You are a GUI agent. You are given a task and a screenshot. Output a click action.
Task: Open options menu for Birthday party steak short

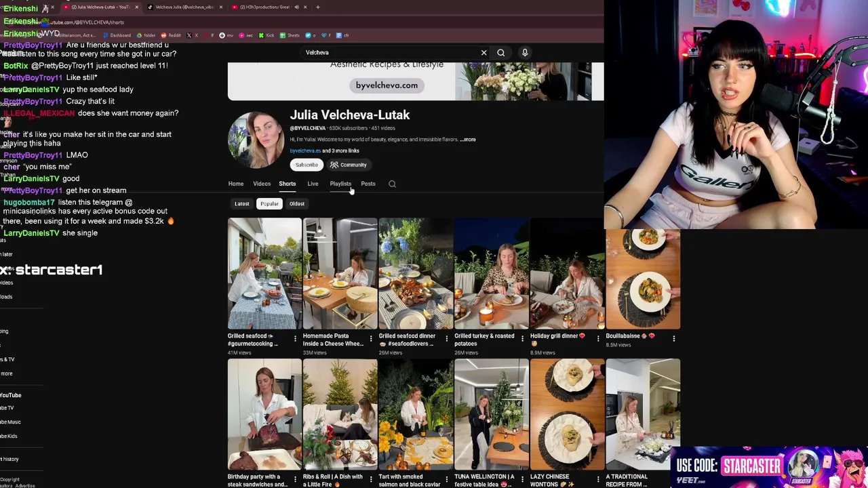tap(295, 480)
